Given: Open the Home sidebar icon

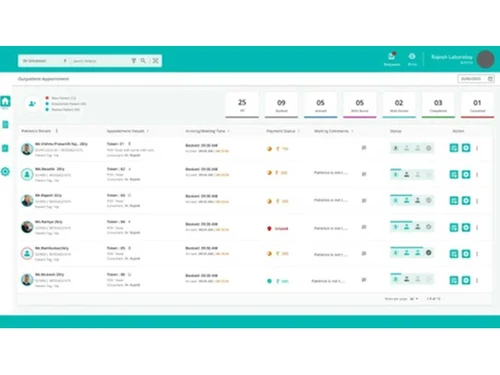Looking at the screenshot, I should (x=5, y=101).
